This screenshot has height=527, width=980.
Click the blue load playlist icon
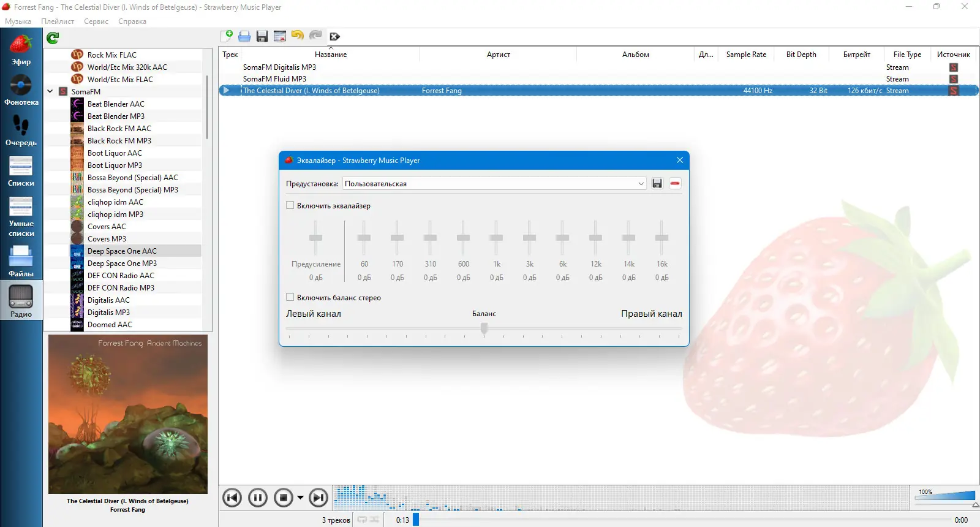[x=244, y=36]
